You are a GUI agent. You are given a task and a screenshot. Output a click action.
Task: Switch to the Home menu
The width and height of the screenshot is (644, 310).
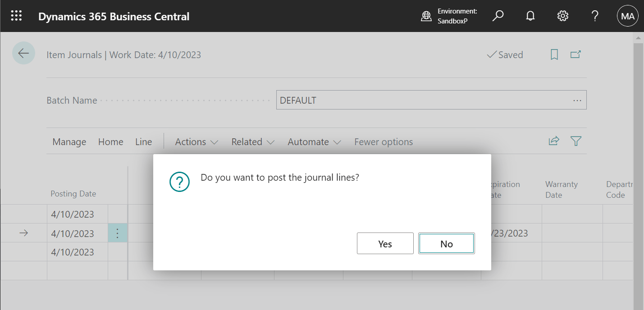pos(110,141)
